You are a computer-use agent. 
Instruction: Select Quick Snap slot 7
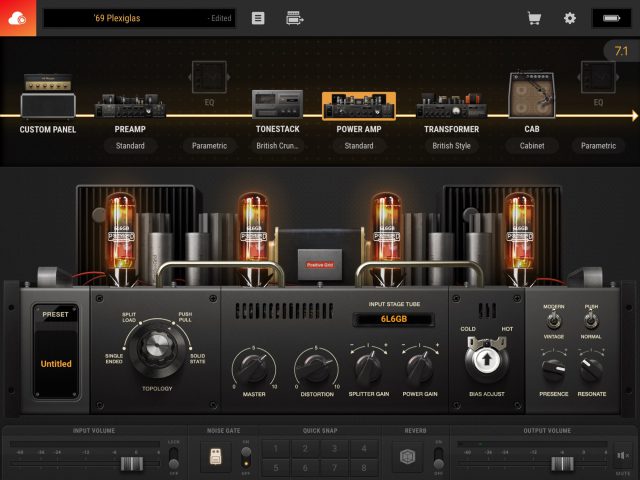point(334,468)
